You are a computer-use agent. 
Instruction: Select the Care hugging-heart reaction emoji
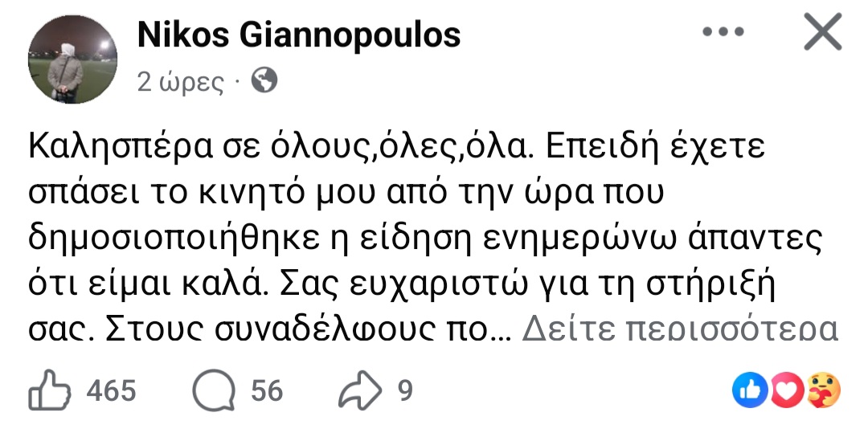[x=821, y=391]
